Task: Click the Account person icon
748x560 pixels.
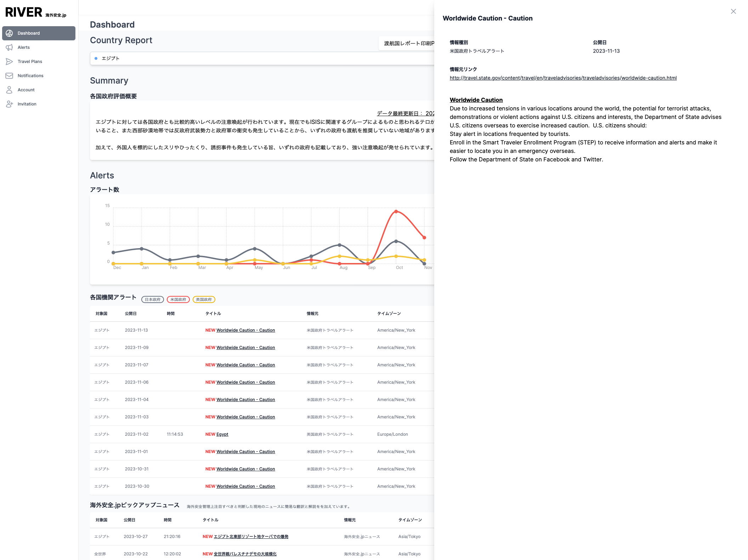Action: [10, 90]
